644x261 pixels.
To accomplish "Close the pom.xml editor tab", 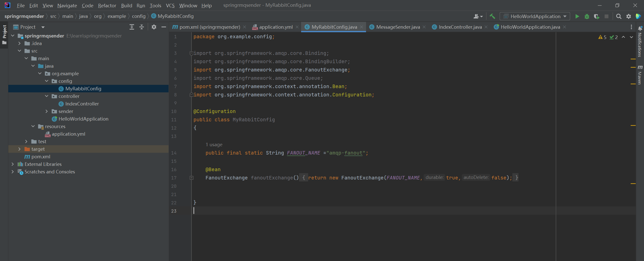I will [x=245, y=27].
